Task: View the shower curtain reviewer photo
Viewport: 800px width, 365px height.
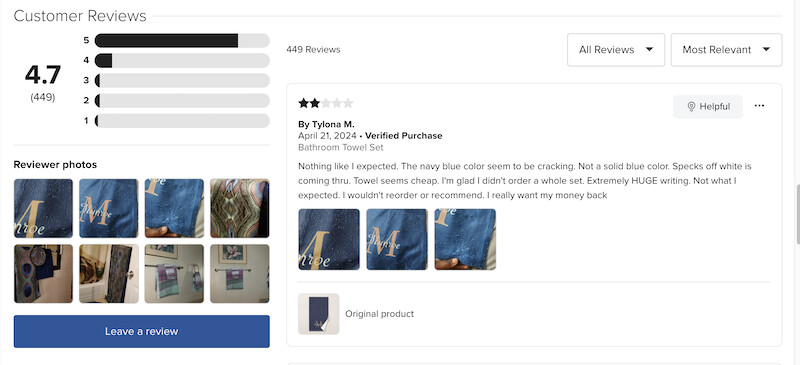Action: pos(109,274)
